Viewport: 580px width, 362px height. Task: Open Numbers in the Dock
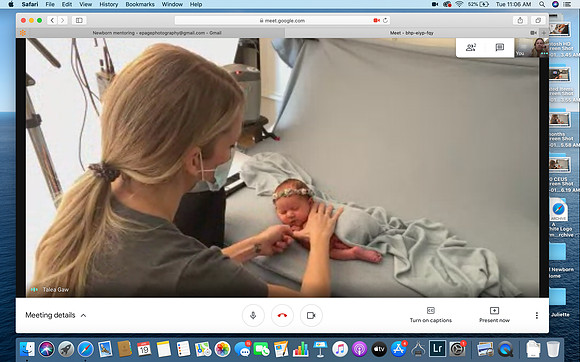pyautogui.click(x=301, y=349)
